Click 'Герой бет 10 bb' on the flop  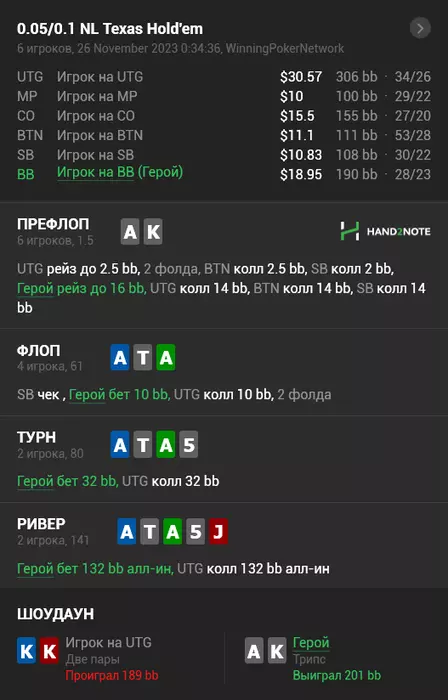pos(119,395)
